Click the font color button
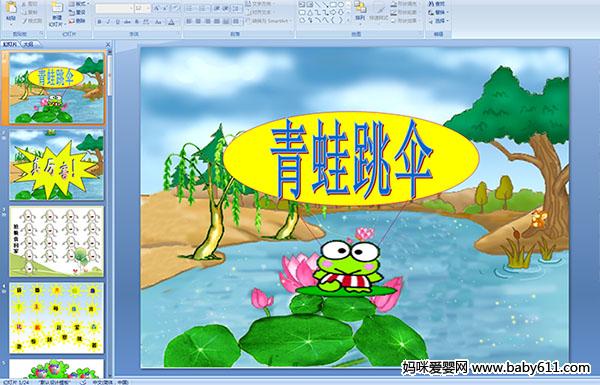 click(x=171, y=22)
